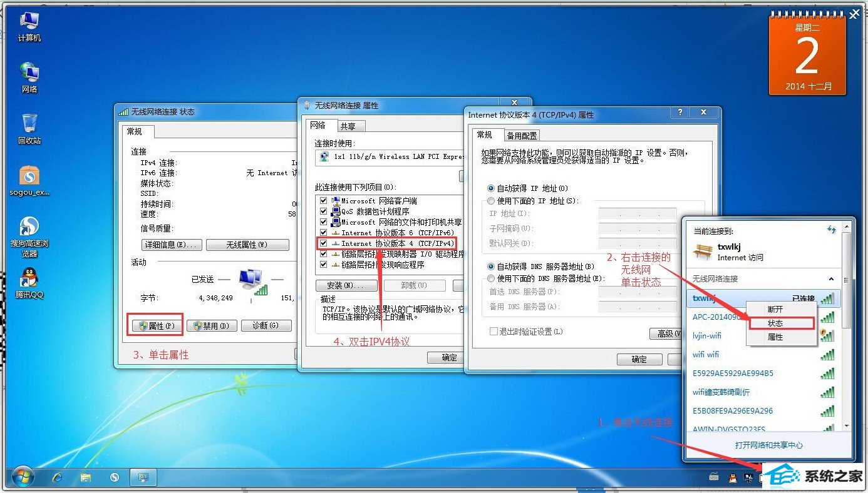Select the 回收站 recycle bin icon
Image resolution: width=868 pixels, height=493 pixels.
(29, 129)
